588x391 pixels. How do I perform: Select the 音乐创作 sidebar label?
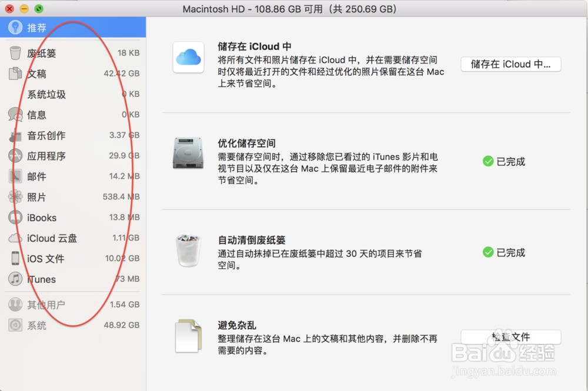[x=46, y=135]
